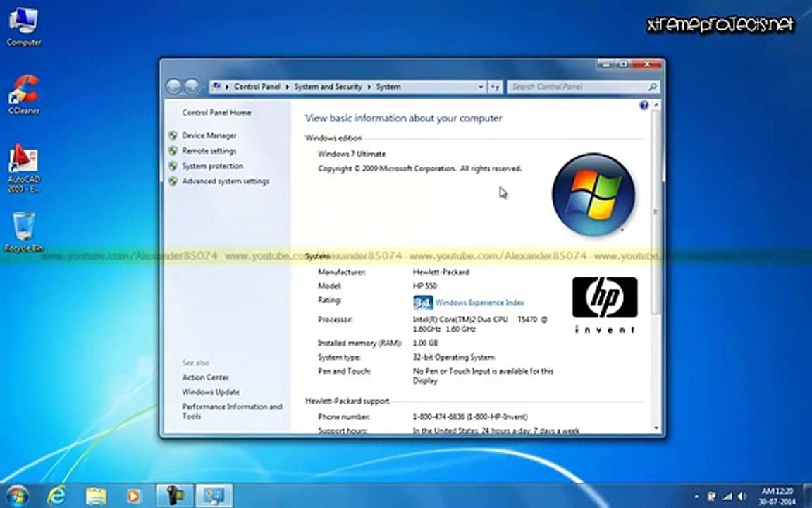
Task: Click the shield icon next to System protection
Action: (173, 166)
